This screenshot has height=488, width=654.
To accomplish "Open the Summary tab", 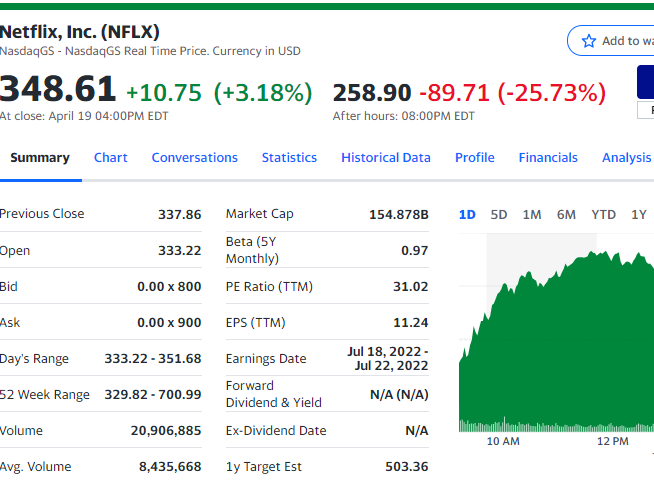I will (40, 158).
